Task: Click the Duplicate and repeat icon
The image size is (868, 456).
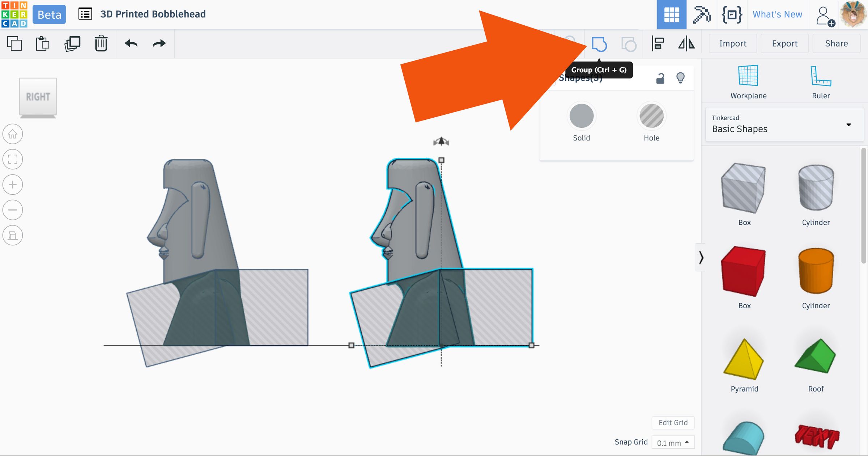Action: (72, 43)
